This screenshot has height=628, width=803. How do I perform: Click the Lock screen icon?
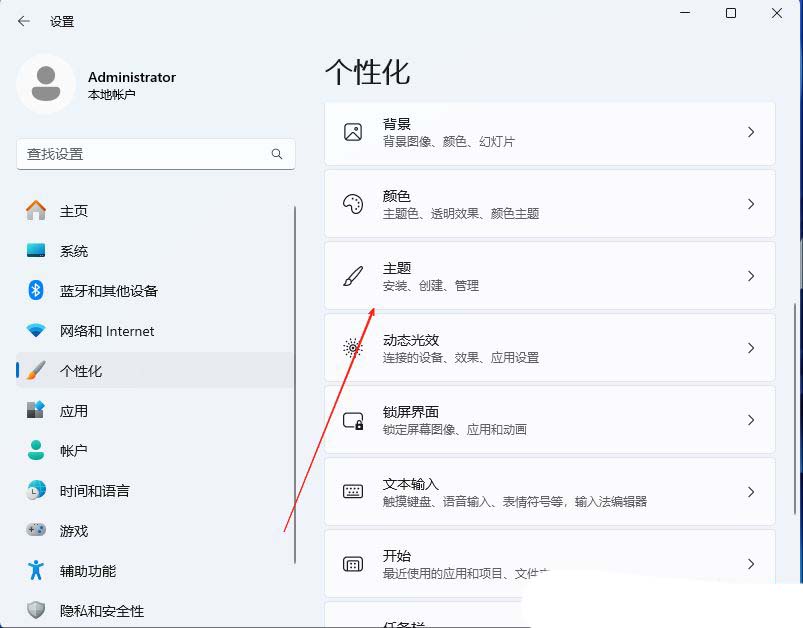[353, 420]
